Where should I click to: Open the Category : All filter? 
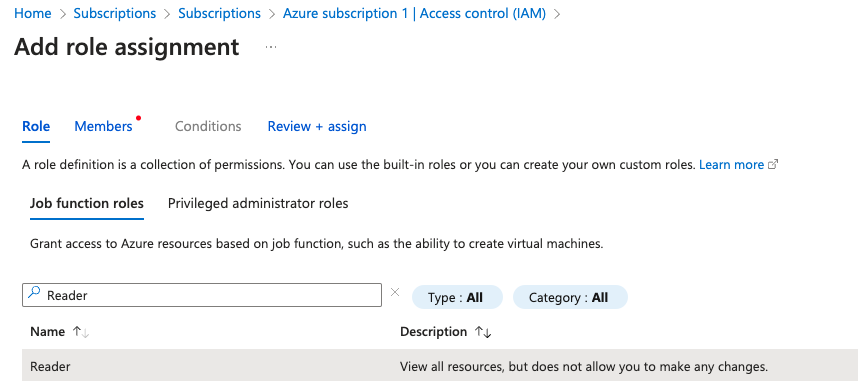pos(570,297)
